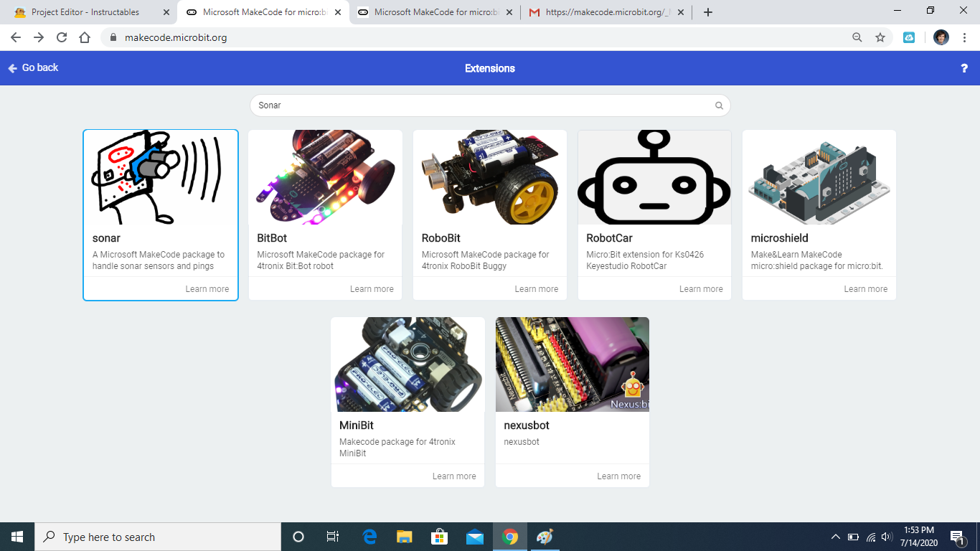Close the Gmail makecode link tab
This screenshot has width=980, height=551.
[681, 12]
